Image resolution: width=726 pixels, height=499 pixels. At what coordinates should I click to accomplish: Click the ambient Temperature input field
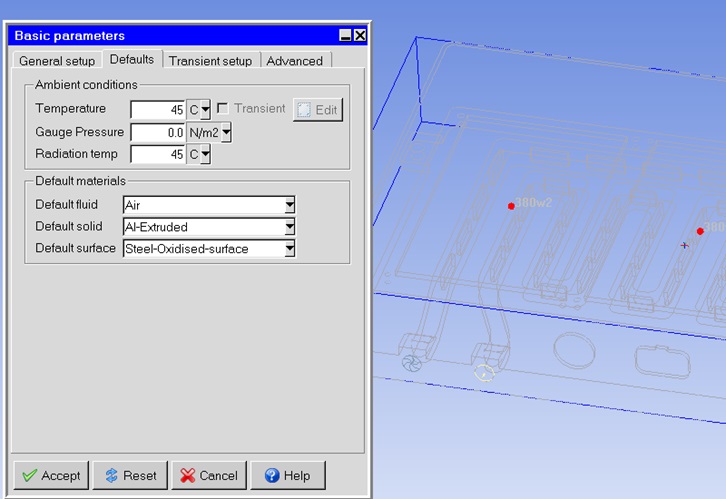coord(158,109)
